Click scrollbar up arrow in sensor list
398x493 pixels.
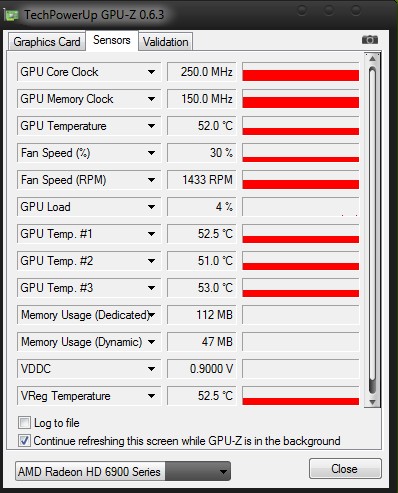(372, 59)
